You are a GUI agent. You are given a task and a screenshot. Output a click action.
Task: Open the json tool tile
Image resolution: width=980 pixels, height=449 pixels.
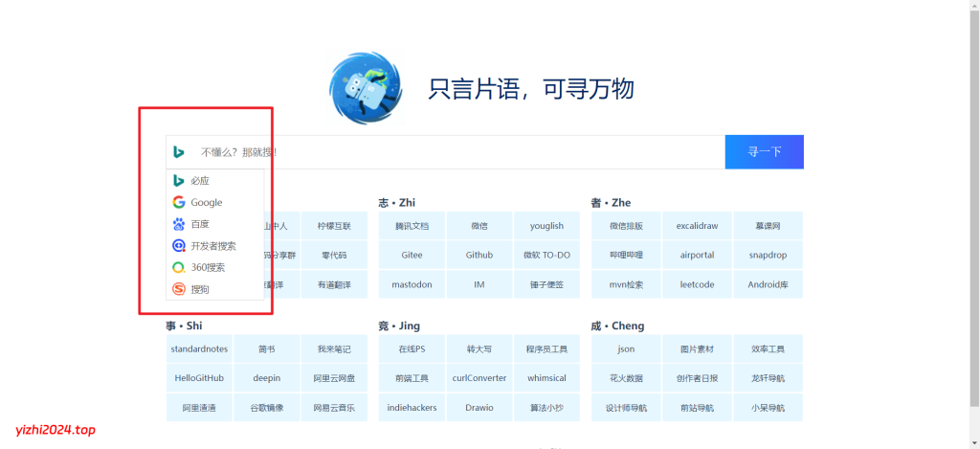[626, 349]
